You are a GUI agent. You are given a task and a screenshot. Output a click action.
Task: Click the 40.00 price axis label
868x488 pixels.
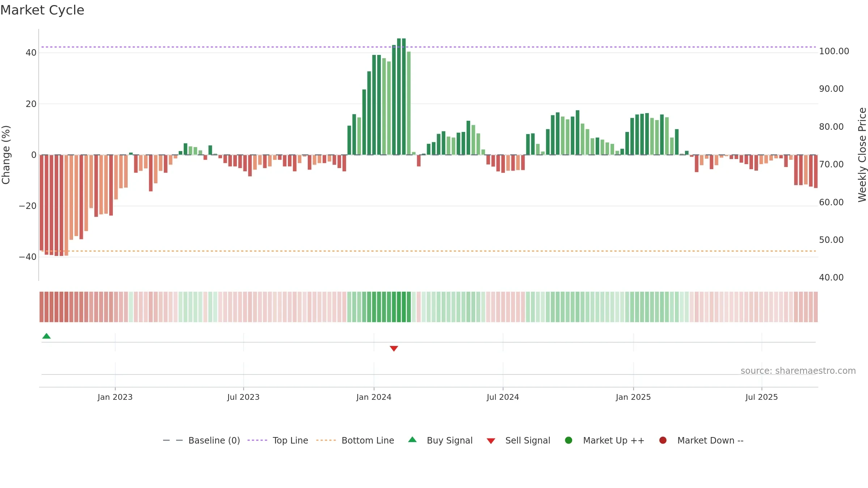[831, 278]
